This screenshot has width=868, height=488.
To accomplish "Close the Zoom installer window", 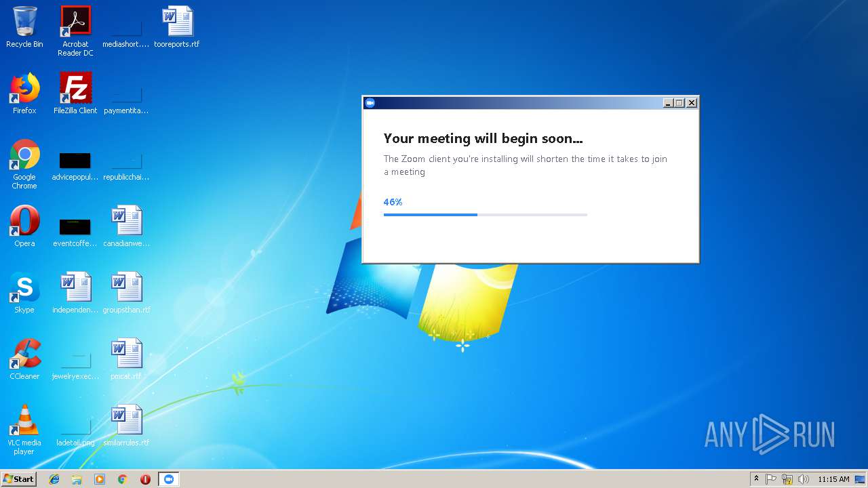I will coord(692,103).
